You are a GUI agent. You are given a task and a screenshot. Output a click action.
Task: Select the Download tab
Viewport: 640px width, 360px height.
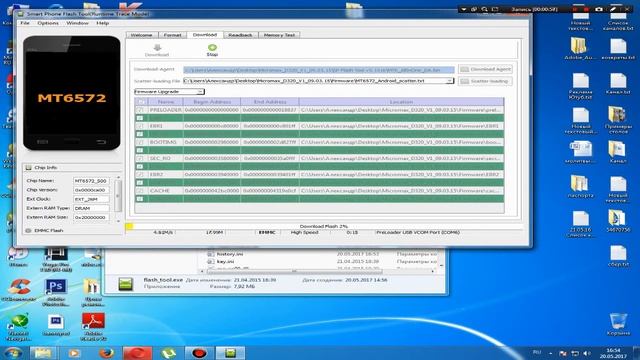click(x=204, y=35)
